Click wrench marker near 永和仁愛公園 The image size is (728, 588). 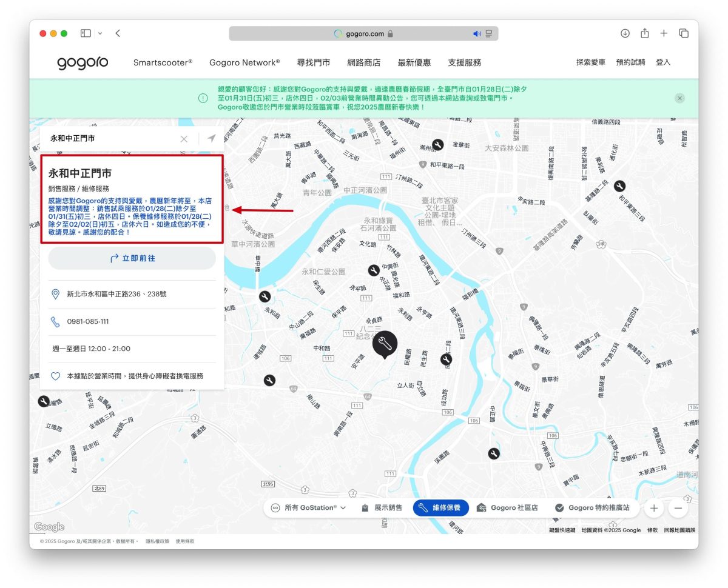point(374,270)
